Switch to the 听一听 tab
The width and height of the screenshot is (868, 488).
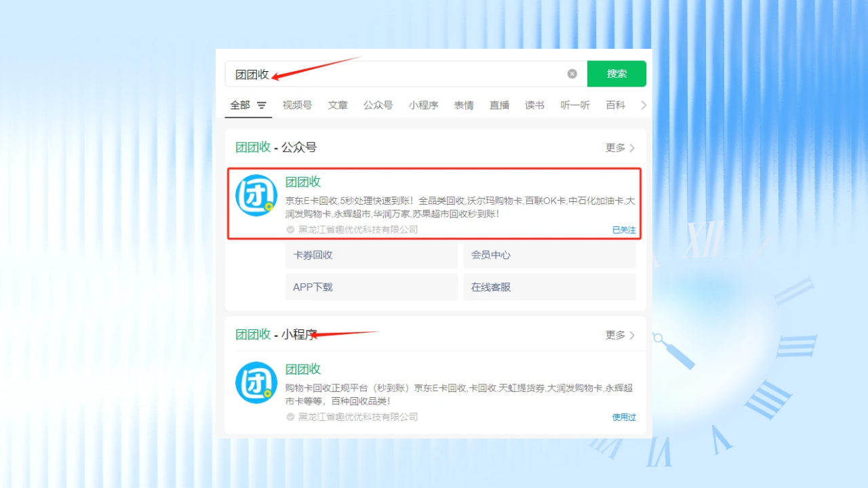tap(575, 105)
